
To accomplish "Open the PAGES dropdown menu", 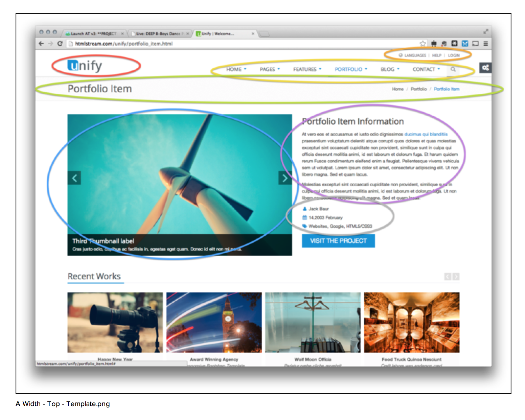I will [270, 69].
